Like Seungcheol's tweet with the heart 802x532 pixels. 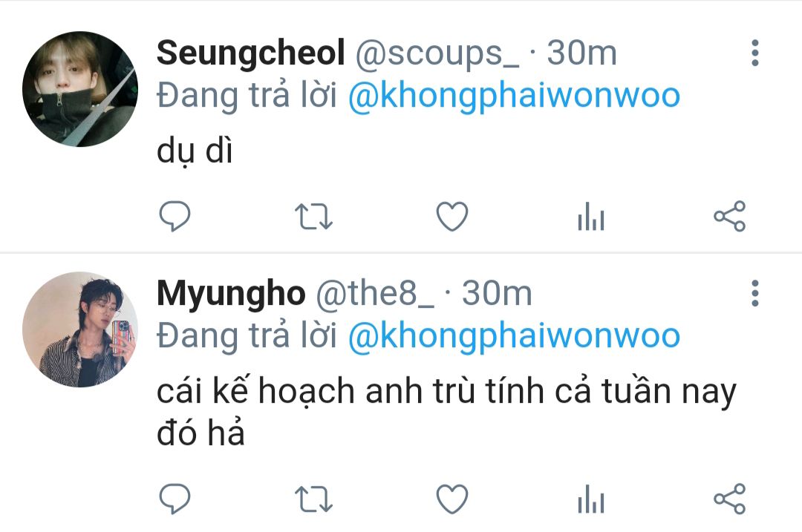click(452, 216)
